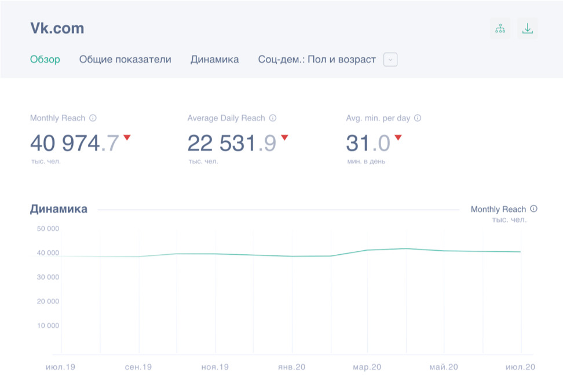Click the Average Daily Reach metric title
The image size is (563, 392).
(x=226, y=118)
